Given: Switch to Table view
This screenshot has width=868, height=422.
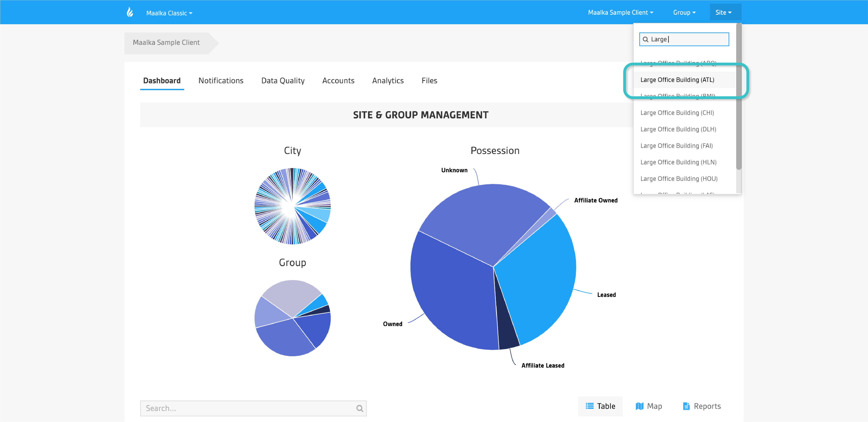Looking at the screenshot, I should (x=600, y=406).
